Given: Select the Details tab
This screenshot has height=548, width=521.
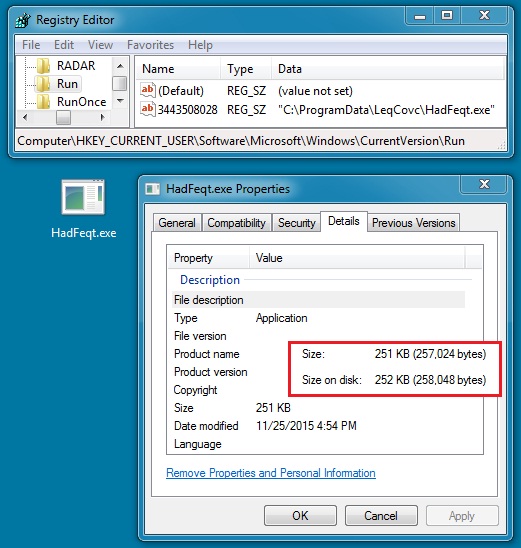Looking at the screenshot, I should (344, 221).
